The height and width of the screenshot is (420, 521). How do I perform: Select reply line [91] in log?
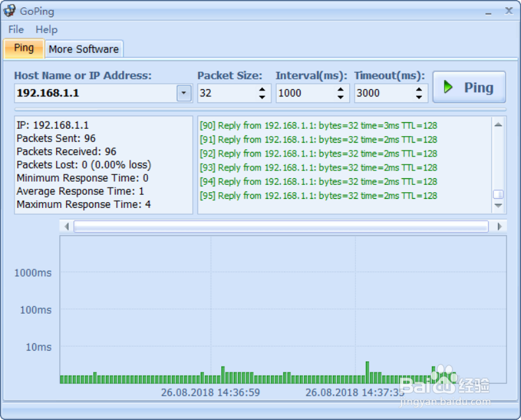[318, 139]
